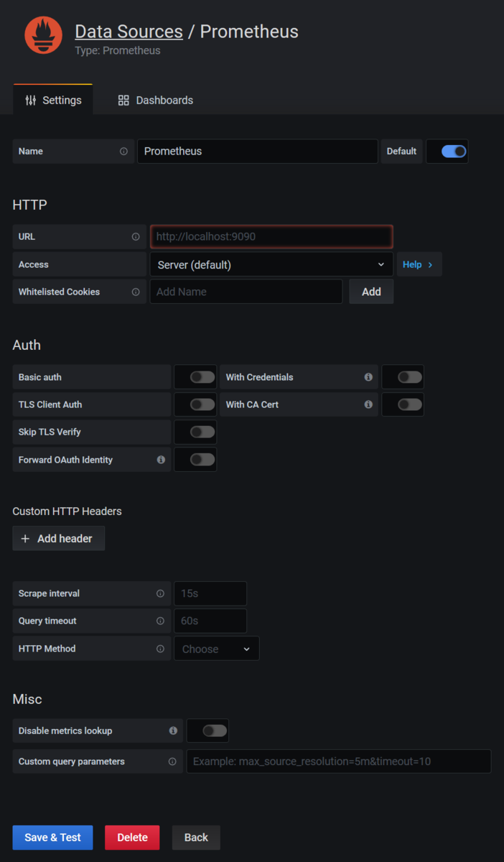
Task: Click the 'Custom HTTP Headers' heading
Action: (67, 511)
